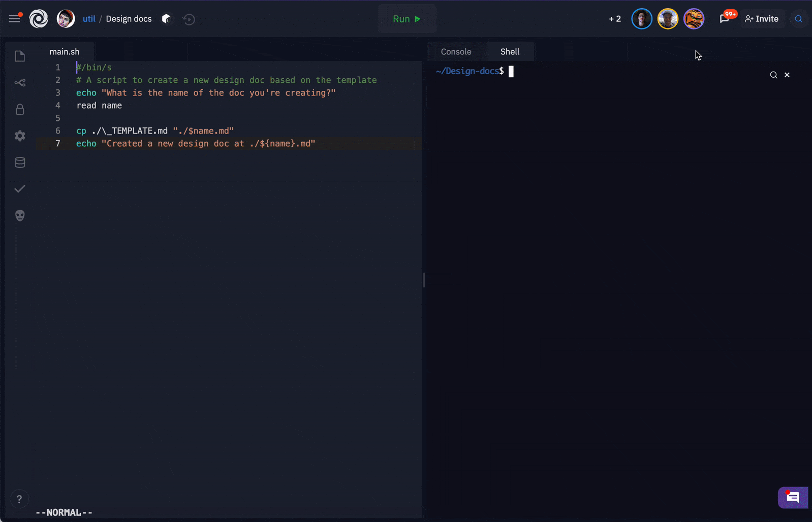Open the Version control sidebar icon

[20, 83]
